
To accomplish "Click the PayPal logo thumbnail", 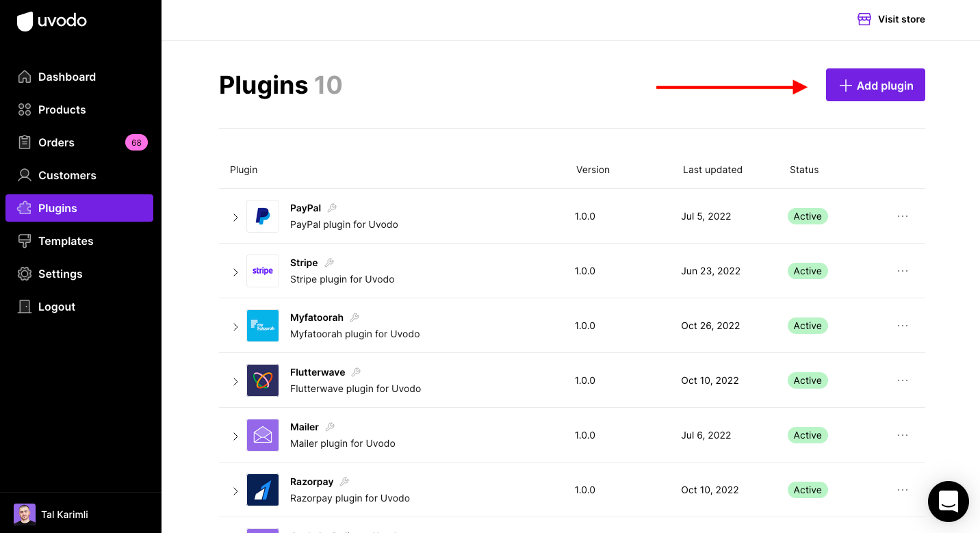I will point(263,216).
